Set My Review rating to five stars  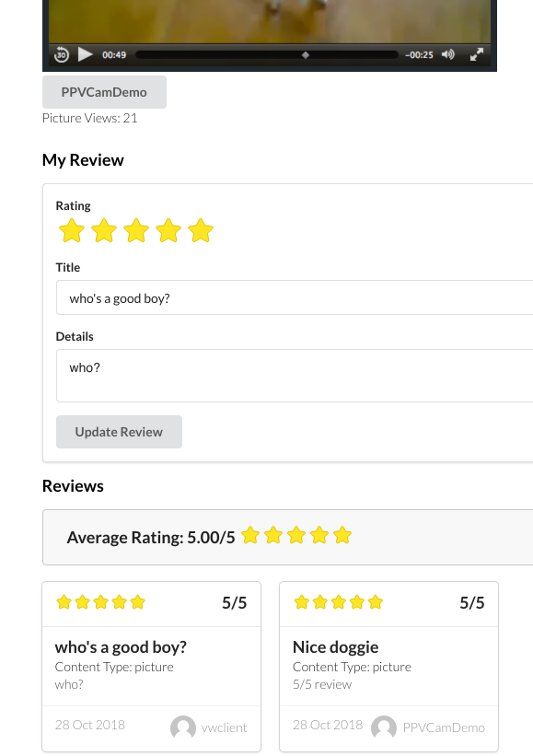(x=201, y=230)
